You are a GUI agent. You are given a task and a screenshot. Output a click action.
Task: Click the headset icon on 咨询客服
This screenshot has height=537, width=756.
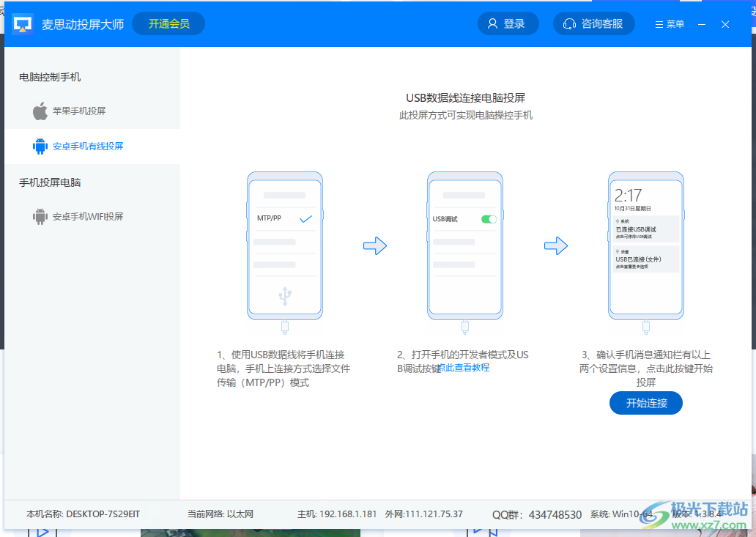570,23
